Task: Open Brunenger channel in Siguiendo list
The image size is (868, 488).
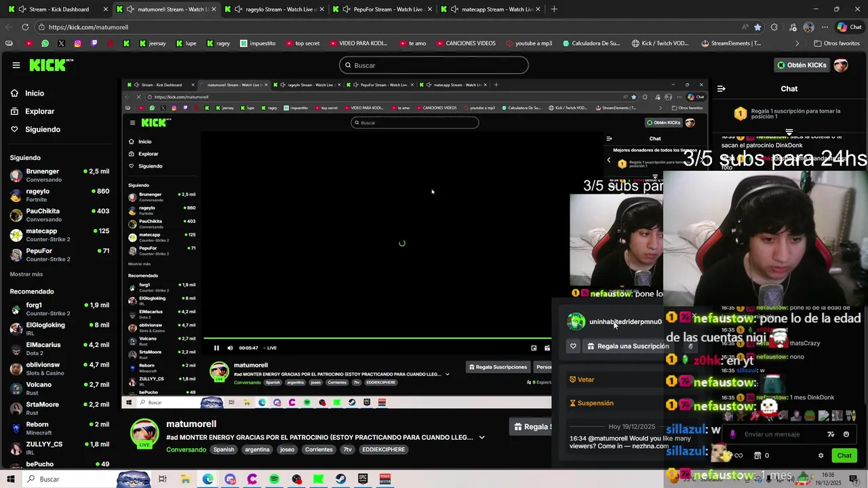Action: tap(60, 175)
